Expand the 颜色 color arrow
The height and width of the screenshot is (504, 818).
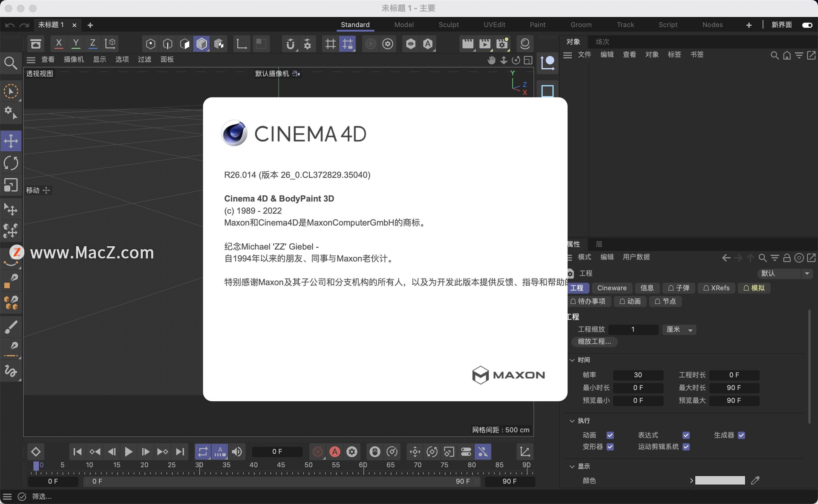point(691,481)
